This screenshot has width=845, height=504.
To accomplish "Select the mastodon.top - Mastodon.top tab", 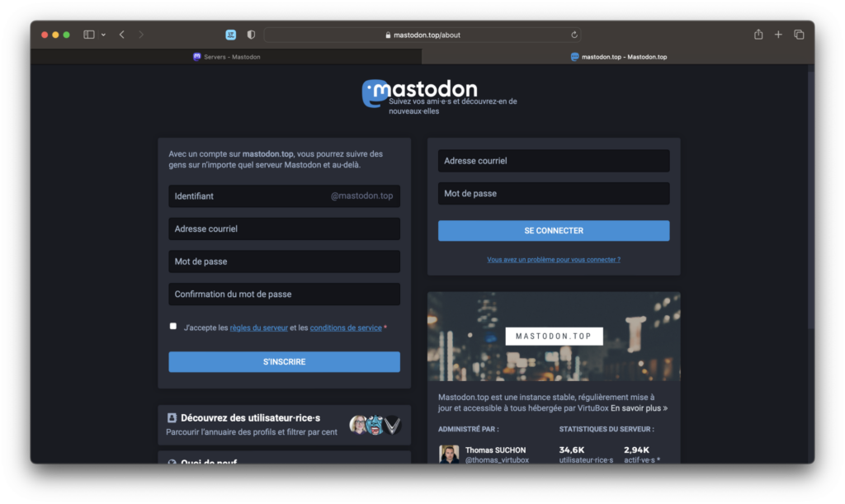I will [618, 57].
